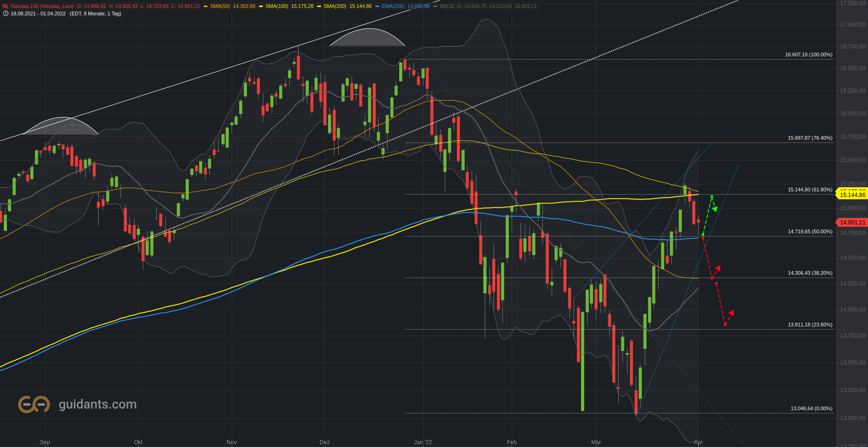
Task: Click the Apr label on time axis
Action: pyautogui.click(x=698, y=442)
